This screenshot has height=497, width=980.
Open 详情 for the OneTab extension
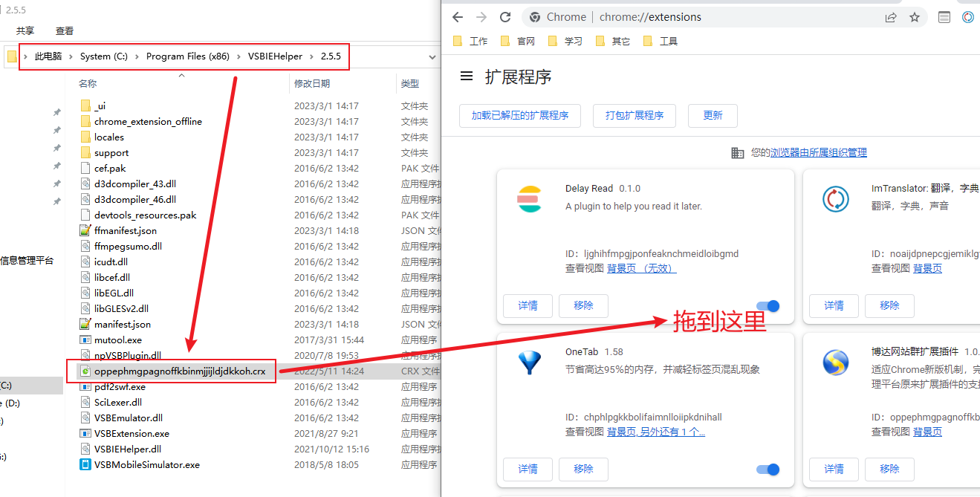528,470
